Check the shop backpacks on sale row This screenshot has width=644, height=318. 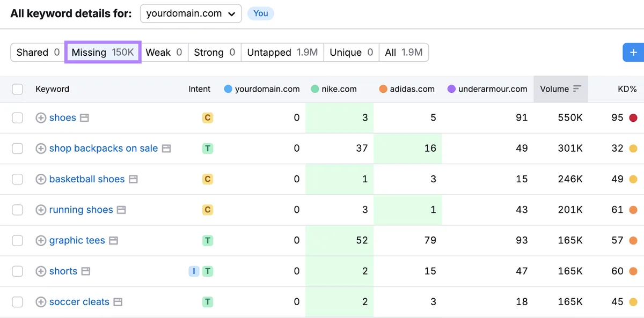coord(18,149)
